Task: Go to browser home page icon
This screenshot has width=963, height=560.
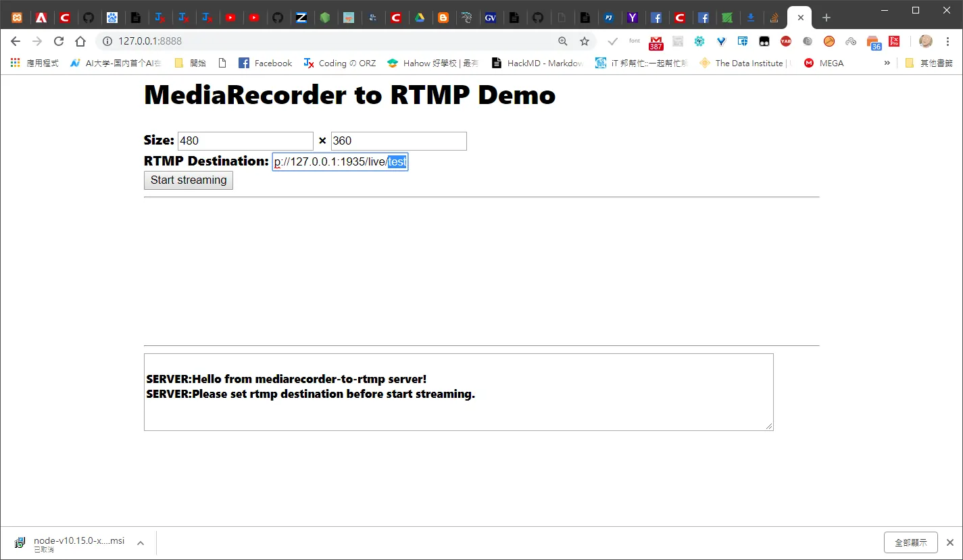Action: (80, 41)
